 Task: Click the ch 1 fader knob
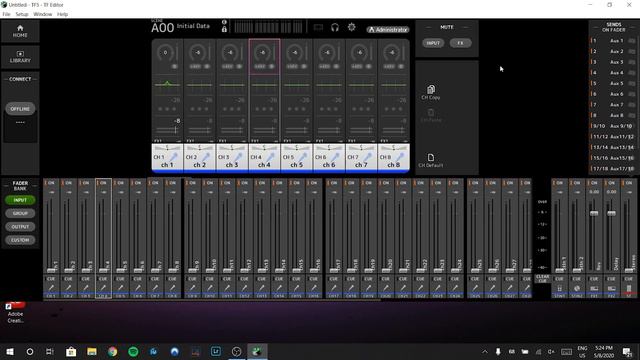click(51, 270)
